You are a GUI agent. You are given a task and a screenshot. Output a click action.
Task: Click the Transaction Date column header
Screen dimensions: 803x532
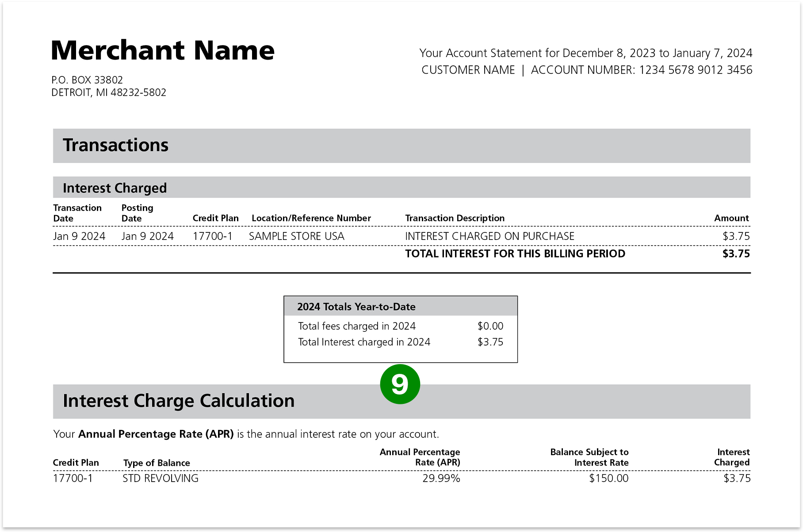pyautogui.click(x=77, y=213)
